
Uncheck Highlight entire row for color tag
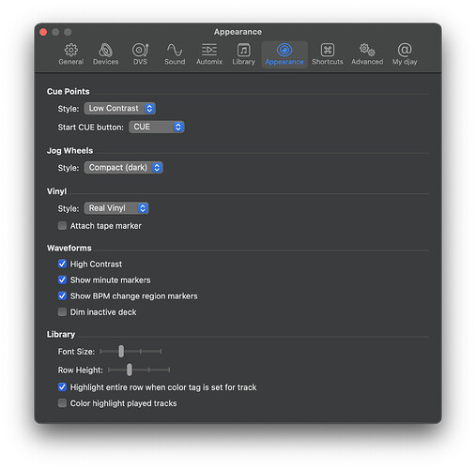tap(62, 386)
